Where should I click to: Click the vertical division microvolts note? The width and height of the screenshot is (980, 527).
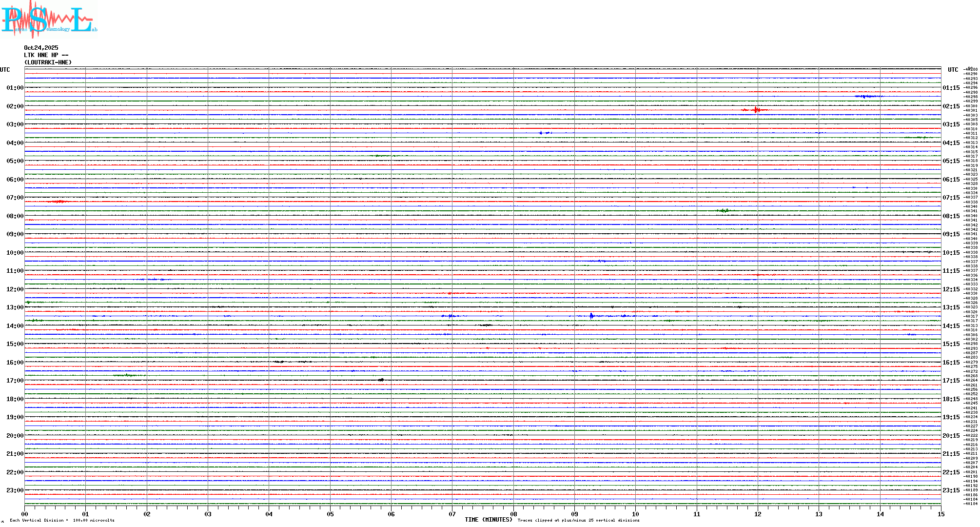62,520
